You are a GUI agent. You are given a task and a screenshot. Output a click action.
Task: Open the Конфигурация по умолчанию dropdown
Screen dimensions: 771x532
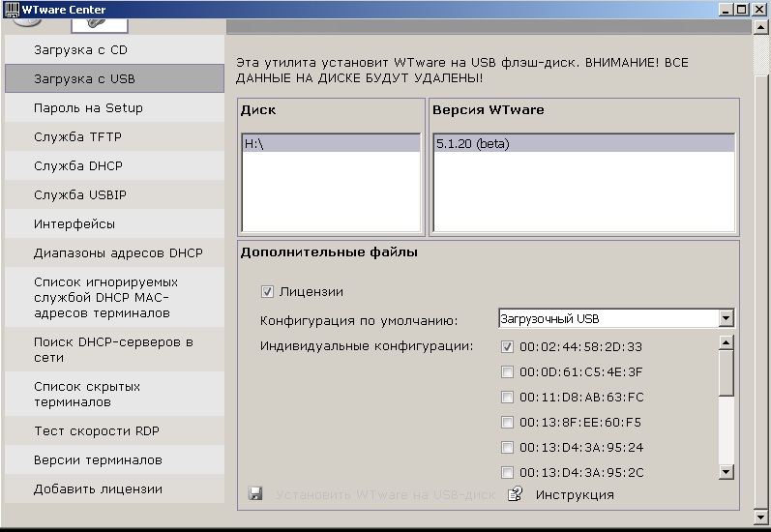[x=726, y=318]
